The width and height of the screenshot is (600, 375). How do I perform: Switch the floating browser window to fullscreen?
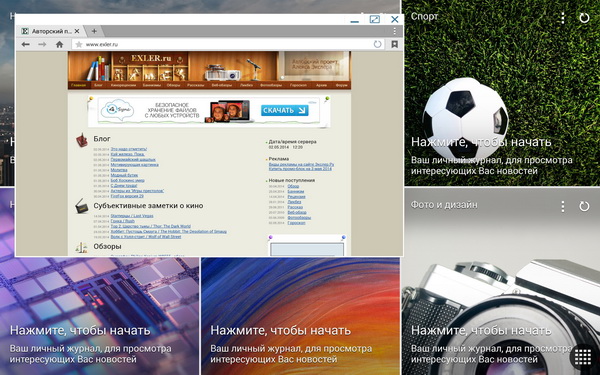pos(375,19)
